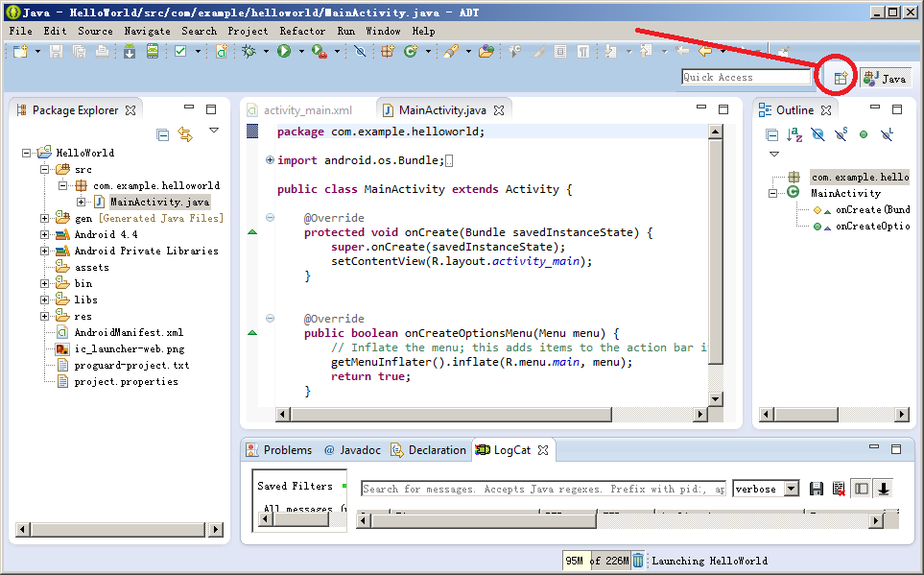Toggle Hide Fields in Outline
Viewport: 924px width, 575px height.
point(817,135)
